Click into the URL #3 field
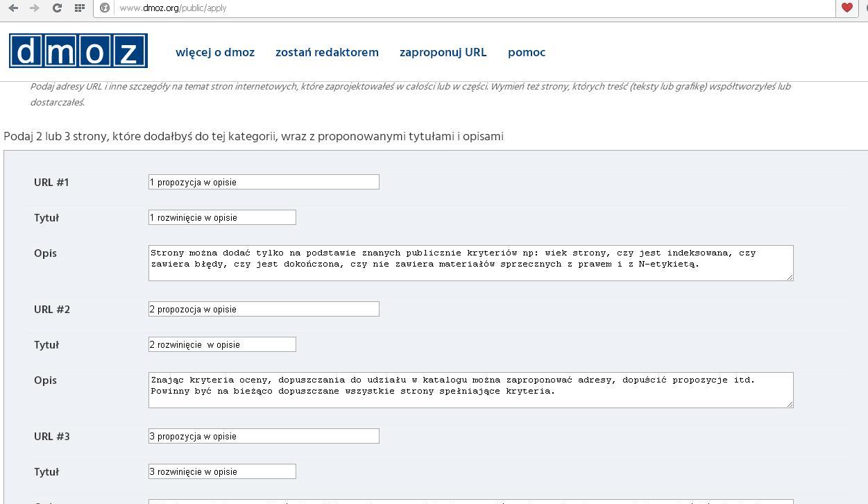The image size is (868, 504). tap(264, 436)
